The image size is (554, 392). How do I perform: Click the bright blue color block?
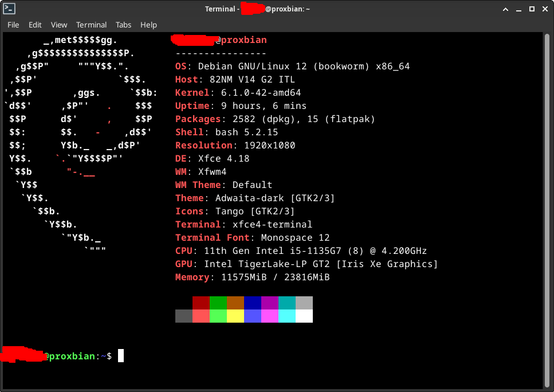click(253, 316)
